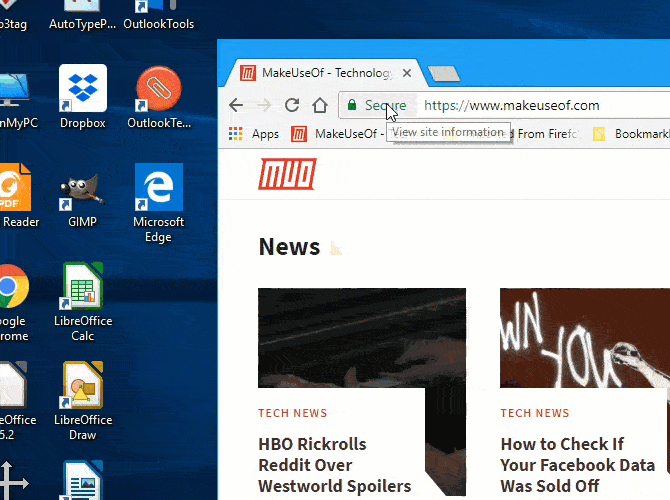Open the Google Chrome desktop icon
Image resolution: width=670 pixels, height=500 pixels.
pyautogui.click(x=14, y=302)
